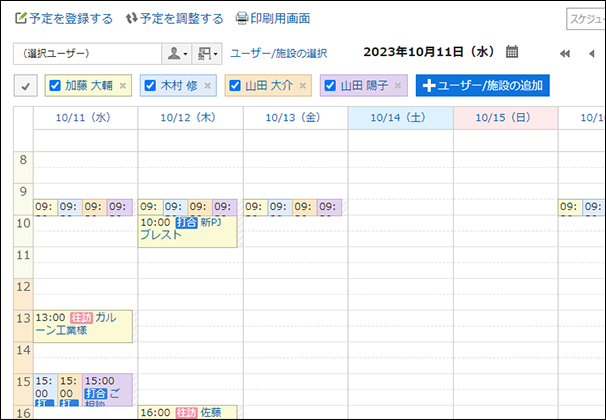Image resolution: width=606 pixels, height=420 pixels.
Task: Open the purple 15:00 打合 event
Action: pos(107,389)
